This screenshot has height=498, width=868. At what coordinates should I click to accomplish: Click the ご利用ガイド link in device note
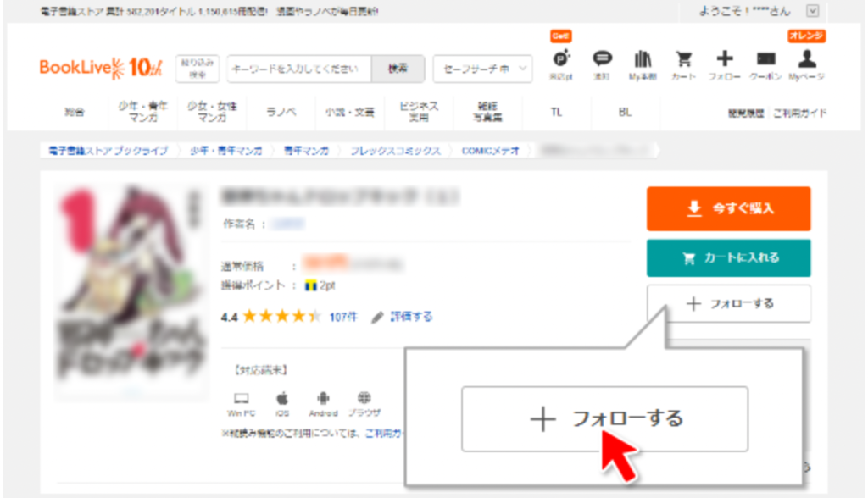click(x=384, y=434)
